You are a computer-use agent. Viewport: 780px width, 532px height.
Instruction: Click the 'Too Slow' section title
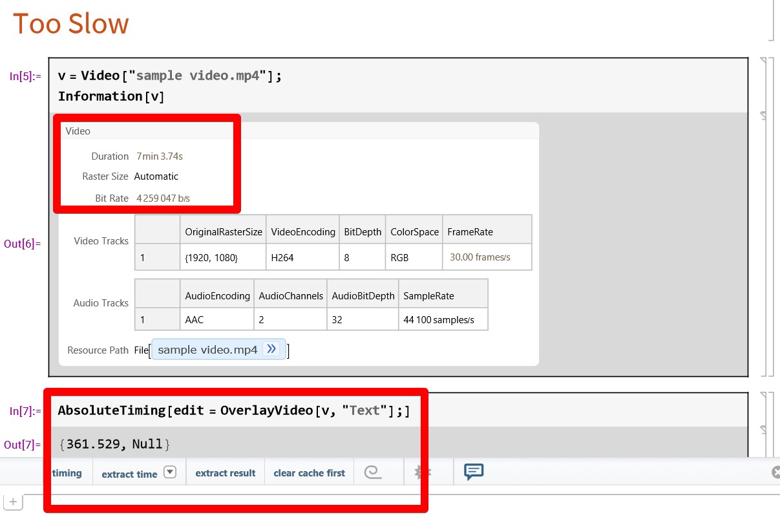[x=71, y=24]
